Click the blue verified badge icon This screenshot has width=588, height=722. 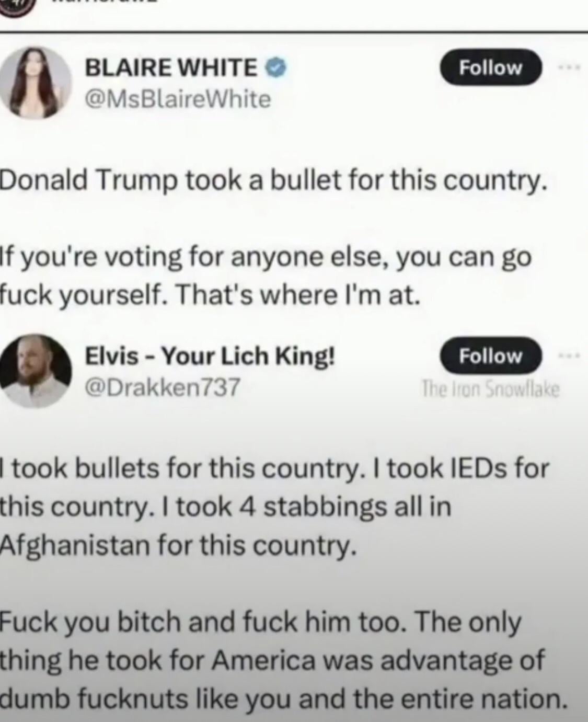278,67
